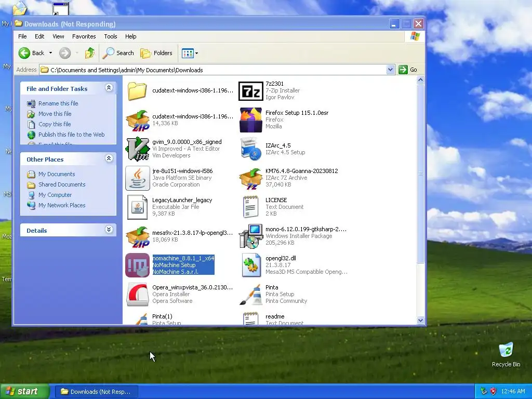
Task: Go to Shared Documents
Action: click(62, 184)
